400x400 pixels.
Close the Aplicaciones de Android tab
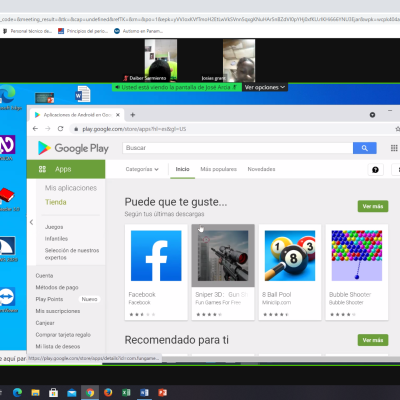pos(118,115)
